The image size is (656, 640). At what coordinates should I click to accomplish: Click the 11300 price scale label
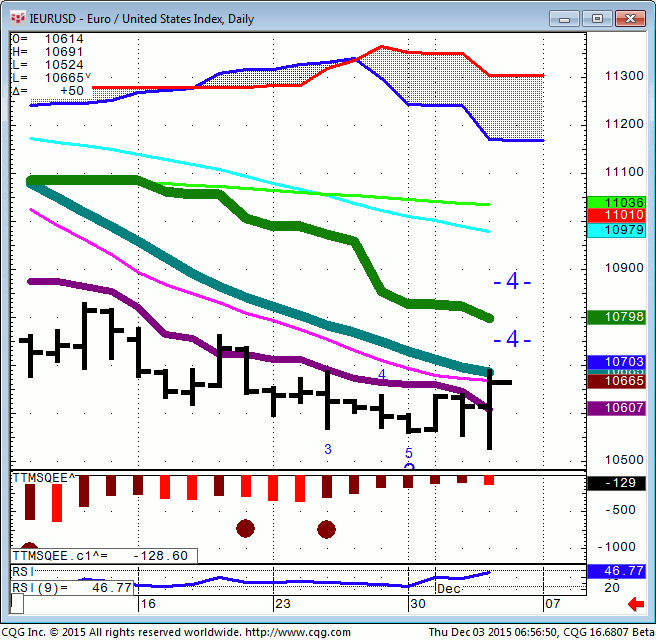click(624, 76)
